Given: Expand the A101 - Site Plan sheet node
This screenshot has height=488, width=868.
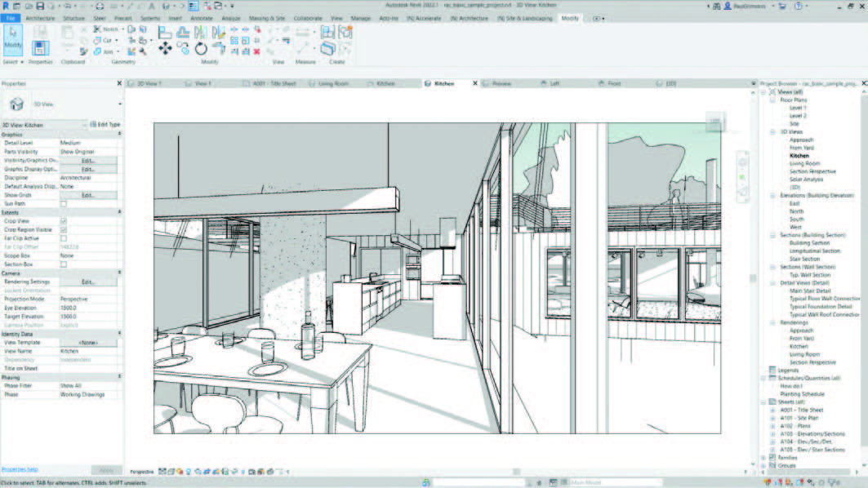Looking at the screenshot, I should [772, 418].
